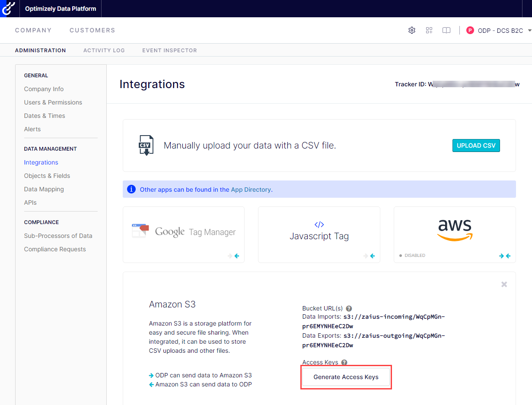Open Data Mapping in sidebar

(x=44, y=189)
